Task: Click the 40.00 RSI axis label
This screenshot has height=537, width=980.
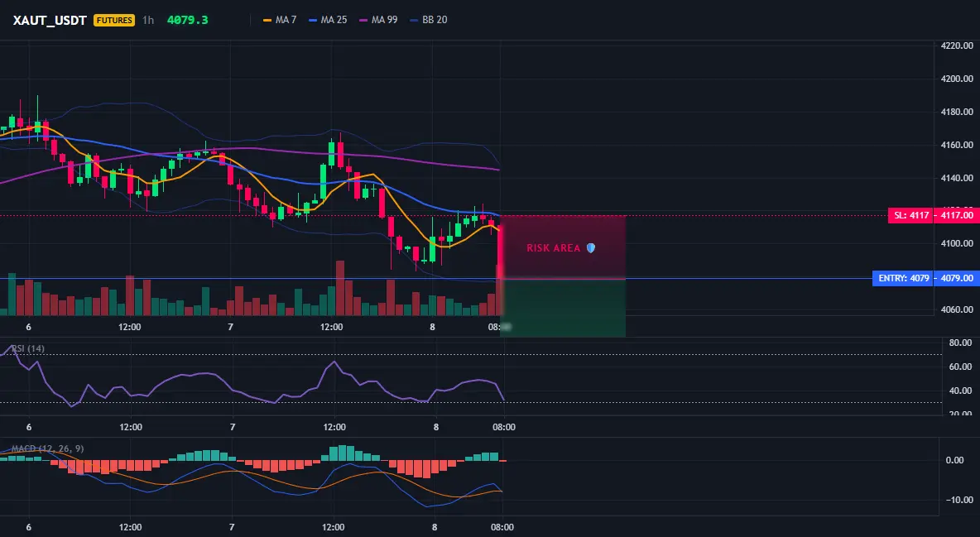Action: 961,391
